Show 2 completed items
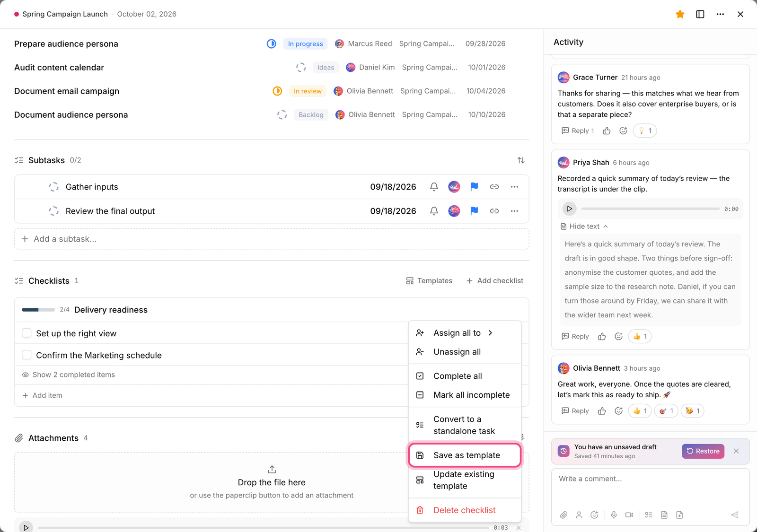Image resolution: width=757 pixels, height=532 pixels. (x=69, y=375)
